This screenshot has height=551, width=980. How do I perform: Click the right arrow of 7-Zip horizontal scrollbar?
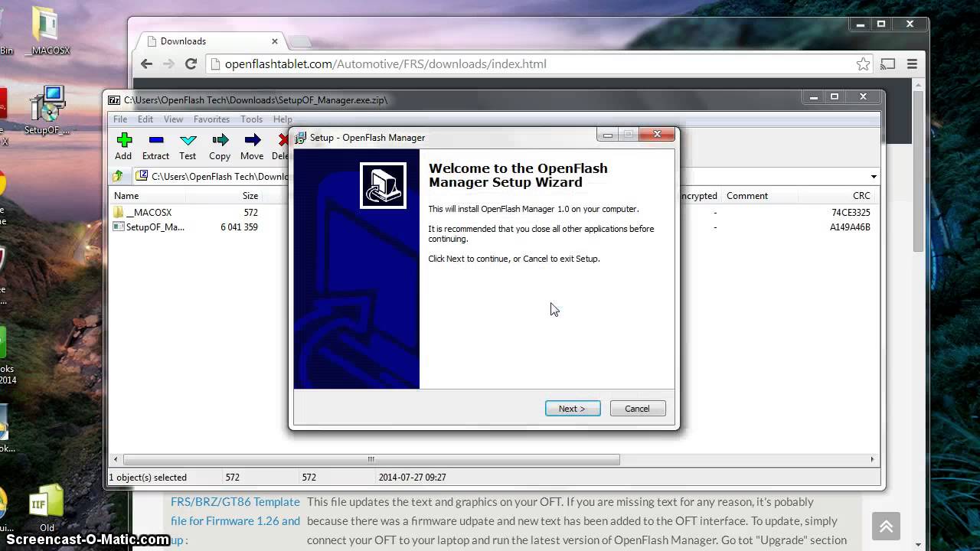872,459
